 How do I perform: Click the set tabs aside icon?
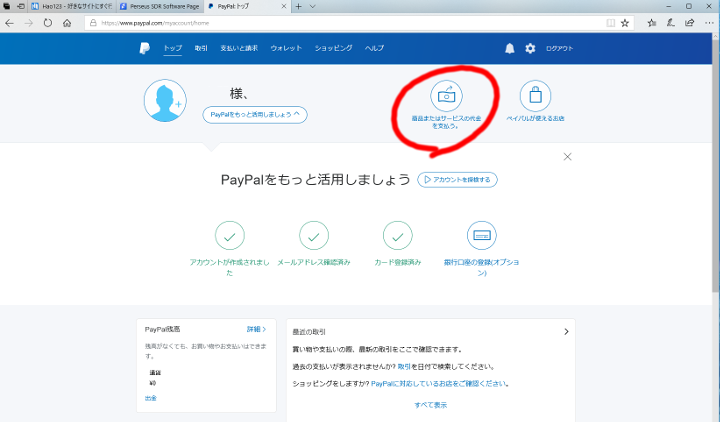pyautogui.click(x=21, y=6)
